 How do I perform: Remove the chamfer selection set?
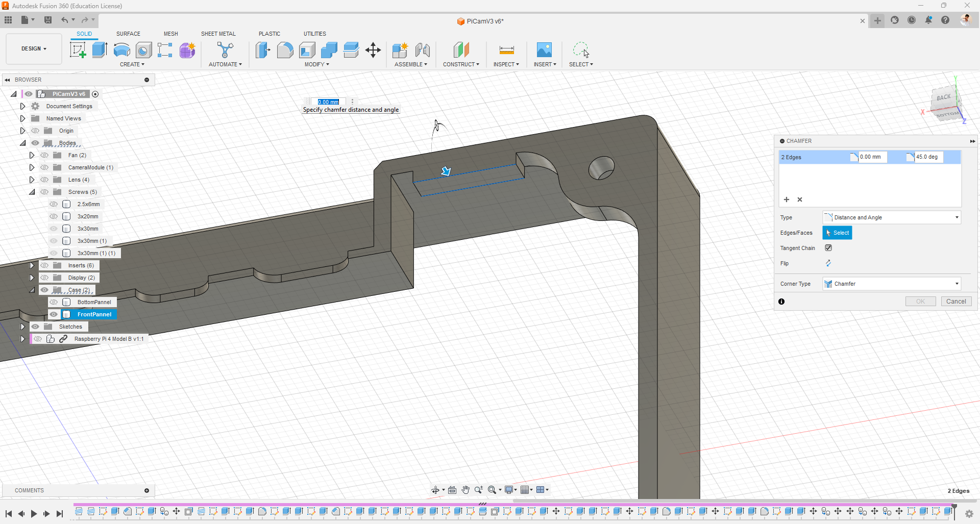(x=800, y=199)
